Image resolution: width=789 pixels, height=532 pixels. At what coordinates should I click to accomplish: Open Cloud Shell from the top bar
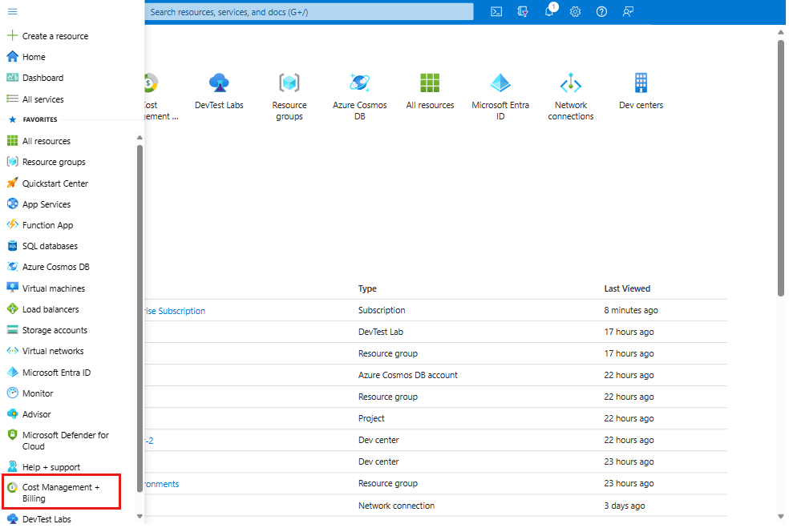[496, 11]
